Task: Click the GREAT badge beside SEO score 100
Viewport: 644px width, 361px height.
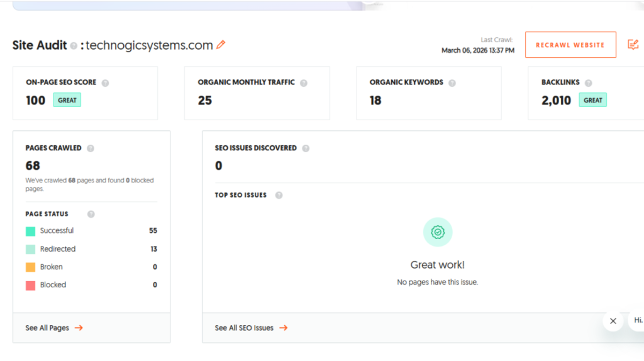Action: click(67, 100)
